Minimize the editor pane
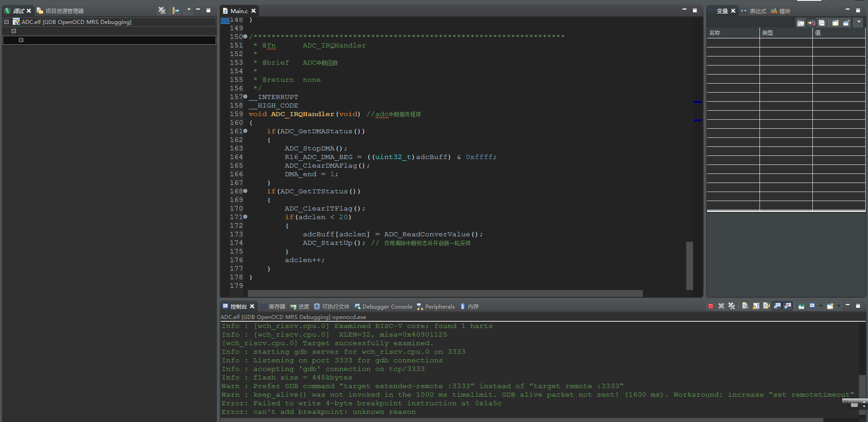Image resolution: width=868 pixels, height=422 pixels. (684, 9)
